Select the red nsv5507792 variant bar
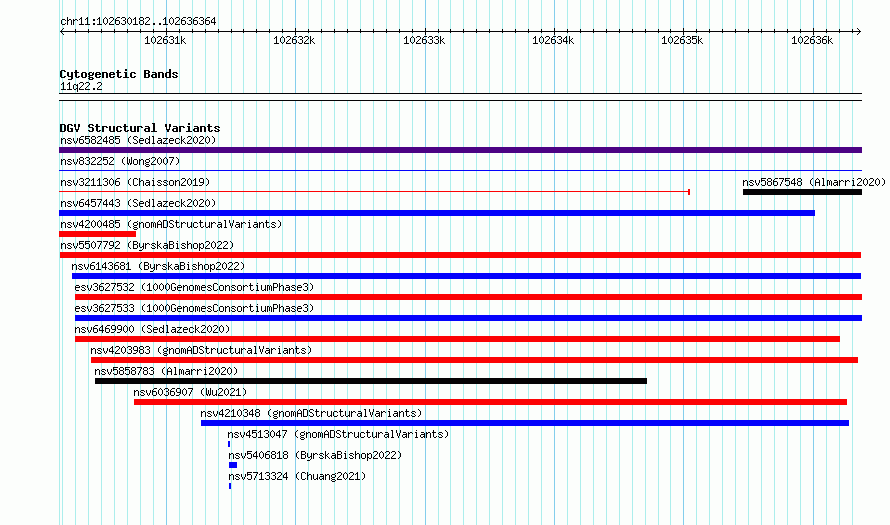The height and width of the screenshot is (525, 890). pyautogui.click(x=460, y=255)
